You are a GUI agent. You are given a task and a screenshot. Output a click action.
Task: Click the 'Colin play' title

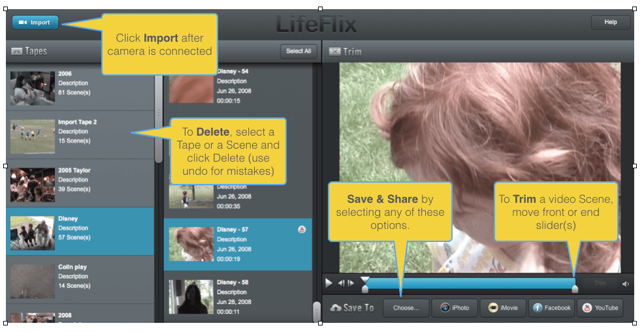pos(72,267)
